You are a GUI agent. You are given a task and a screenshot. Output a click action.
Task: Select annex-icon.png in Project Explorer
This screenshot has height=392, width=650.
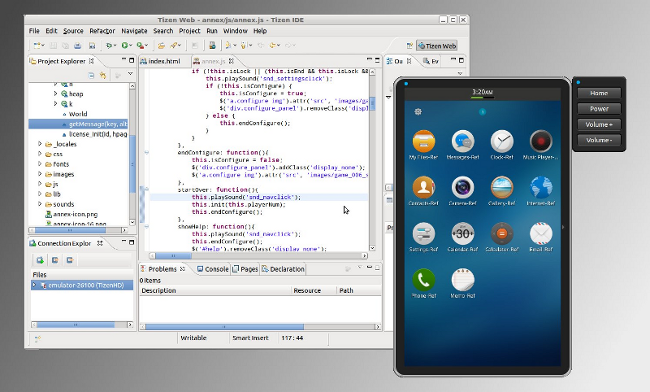pyautogui.click(x=71, y=214)
